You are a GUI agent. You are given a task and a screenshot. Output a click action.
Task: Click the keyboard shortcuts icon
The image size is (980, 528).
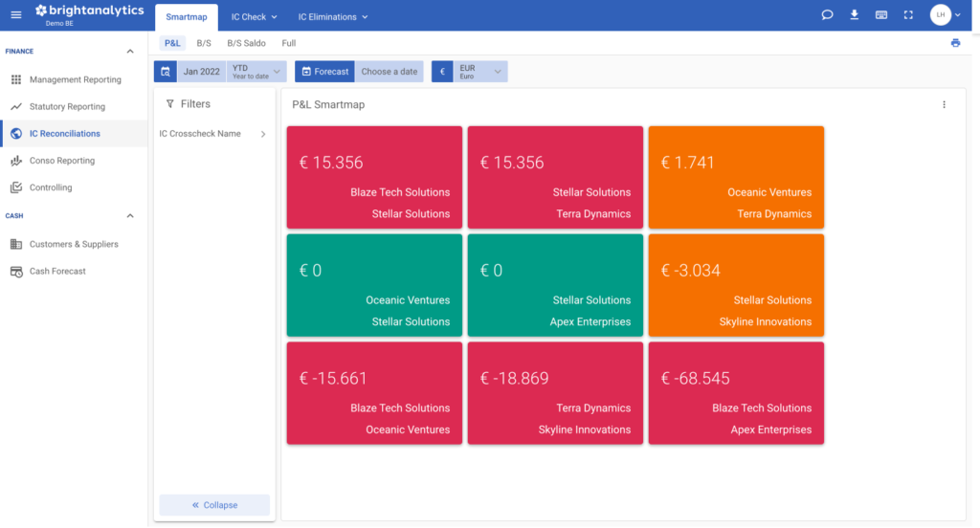click(x=880, y=15)
